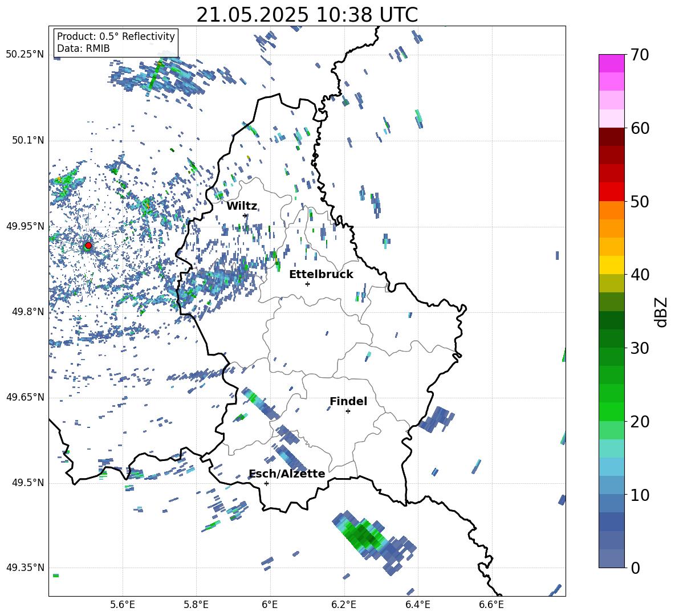The height and width of the screenshot is (616, 675).
Task: Click the 6.2°E longitude label
Action: [344, 605]
